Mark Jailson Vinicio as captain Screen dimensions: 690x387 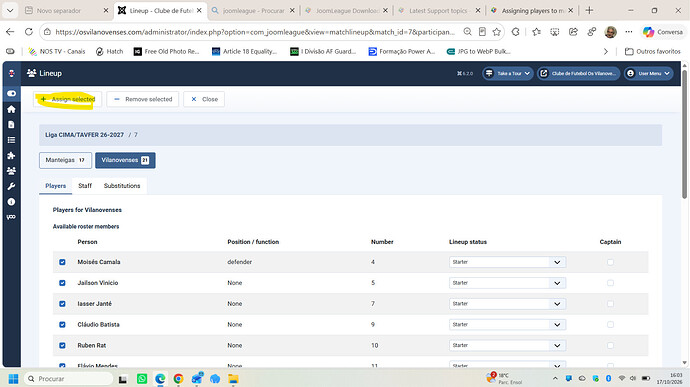[610, 283]
